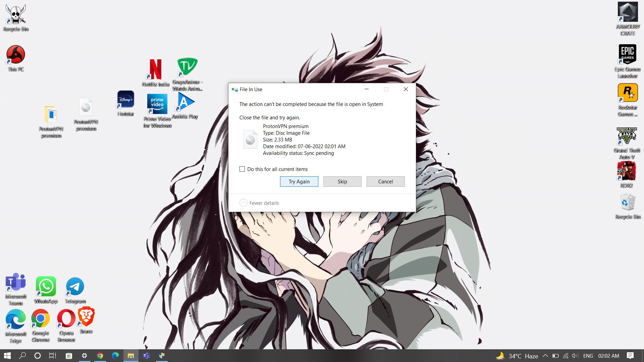Check 'Do this for all current items'

(x=242, y=169)
